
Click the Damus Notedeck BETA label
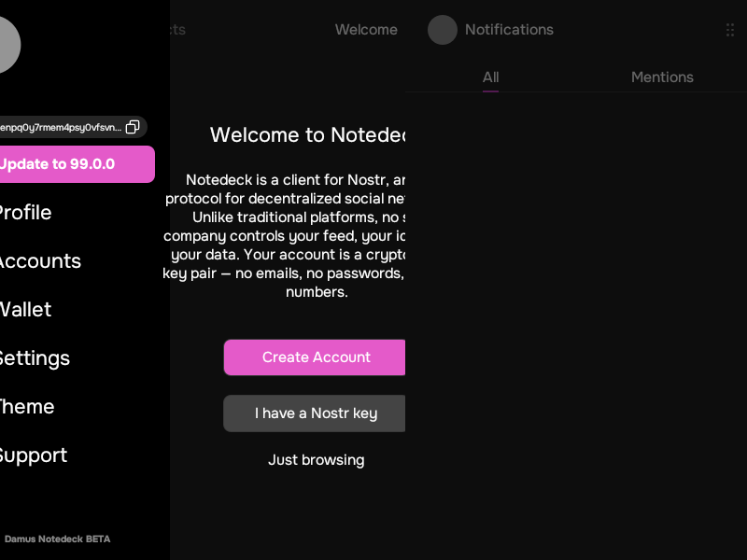click(57, 539)
